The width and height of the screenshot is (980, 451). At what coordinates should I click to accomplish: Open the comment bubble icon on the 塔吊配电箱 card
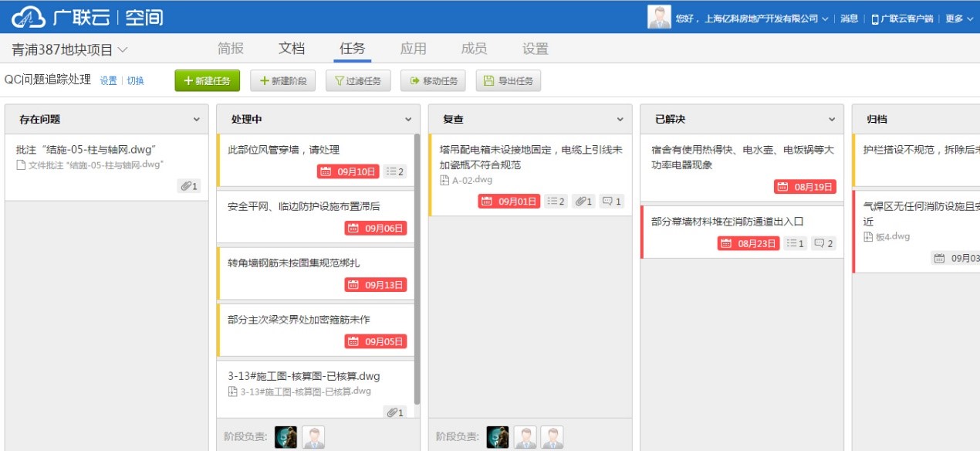pyautogui.click(x=608, y=200)
